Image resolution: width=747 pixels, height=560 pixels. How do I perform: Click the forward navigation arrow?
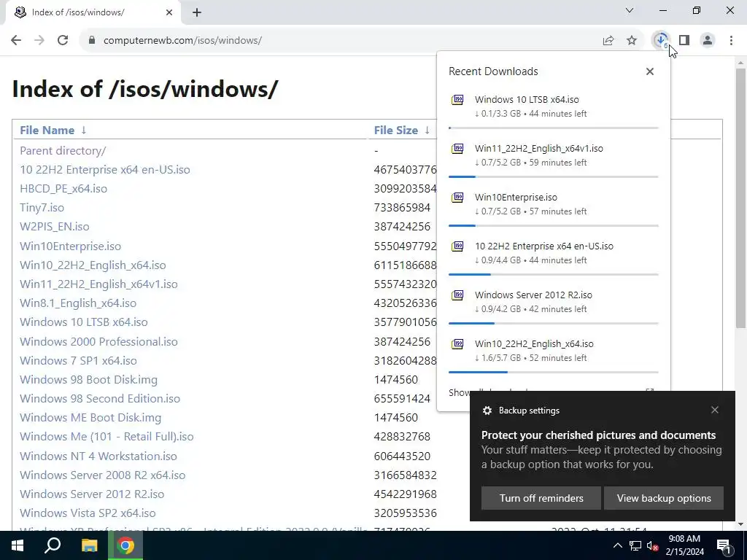pyautogui.click(x=39, y=40)
